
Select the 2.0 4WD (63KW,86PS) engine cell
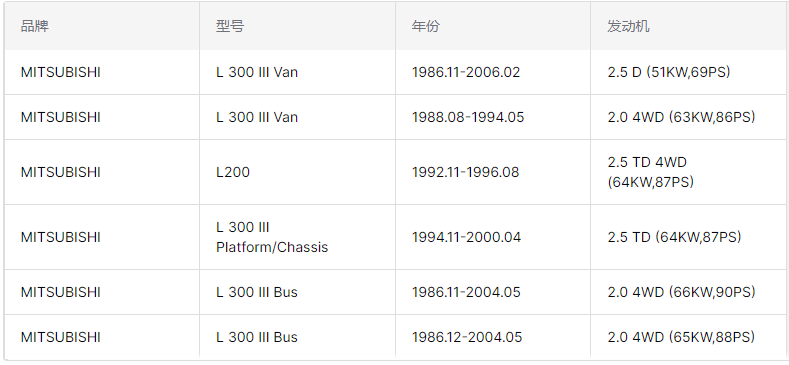point(681,117)
